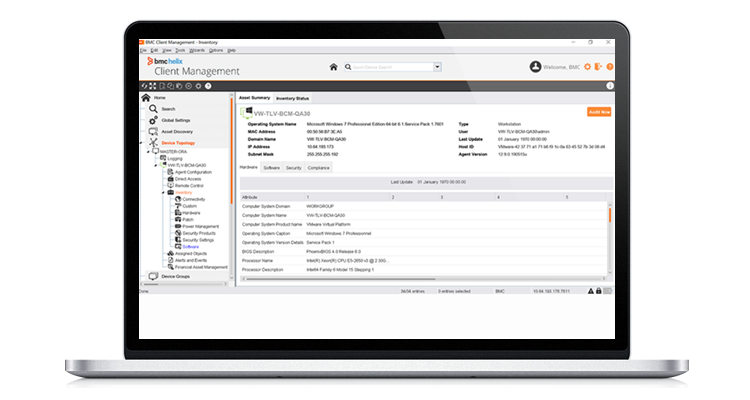Open the File menu
Screen dimensions: 750x400
143,50
